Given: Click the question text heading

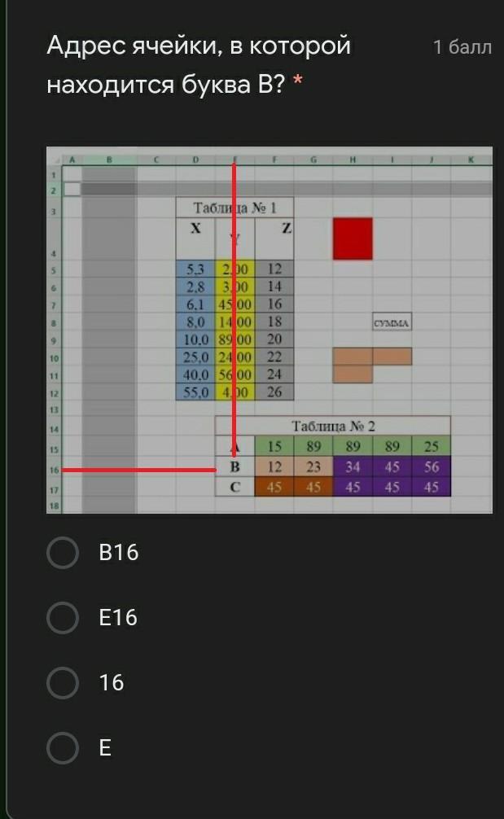Looking at the screenshot, I should tap(199, 65).
